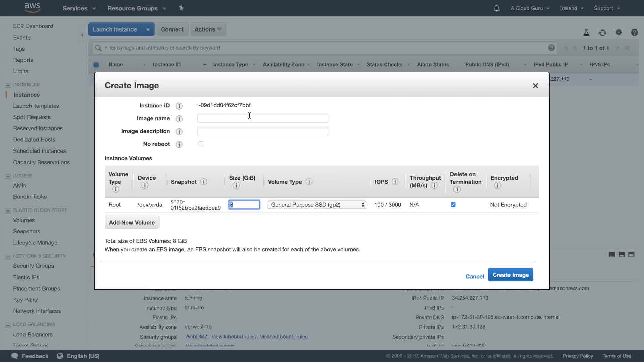The height and width of the screenshot is (362, 644).
Task: Expand the Ireland region dropdown
Action: pos(571,8)
